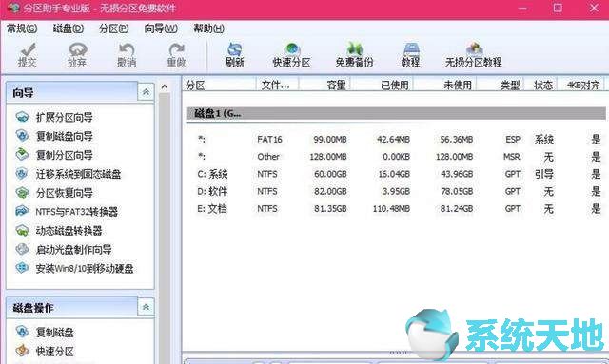
Task: Open 分区恢复向导
Action: (54, 193)
